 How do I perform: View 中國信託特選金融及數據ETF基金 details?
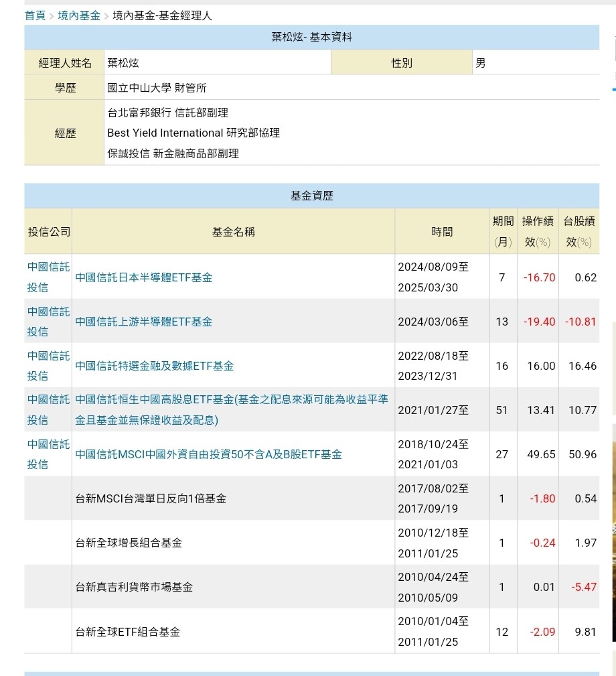pos(154,366)
